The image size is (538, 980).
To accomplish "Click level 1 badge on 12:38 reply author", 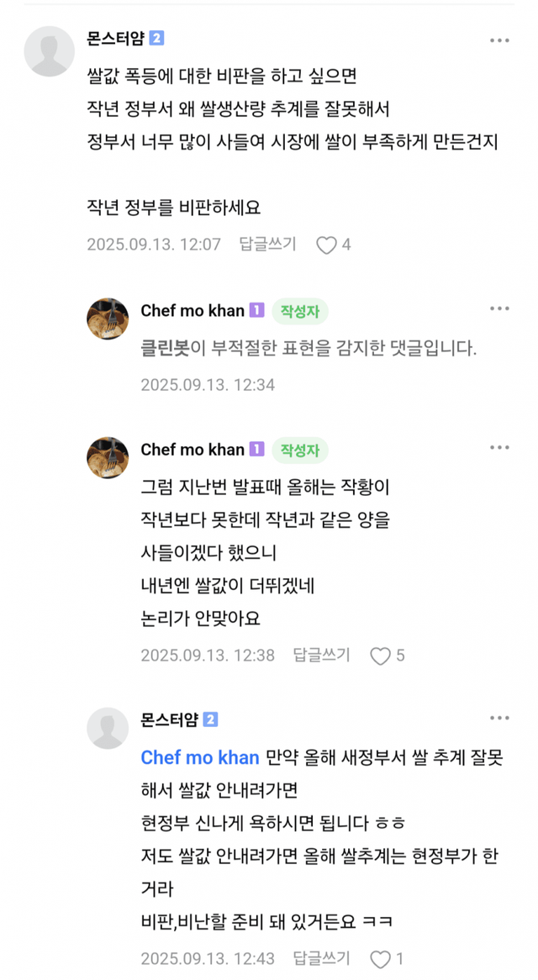I will [256, 450].
